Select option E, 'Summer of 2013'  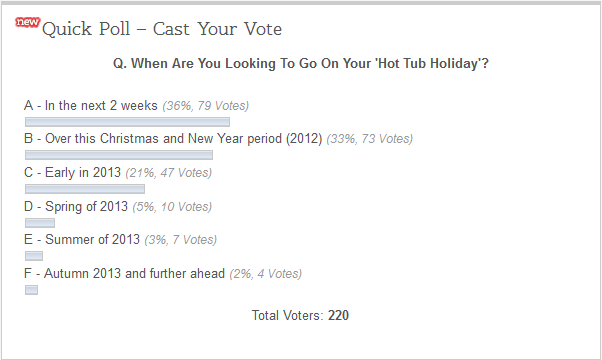pyautogui.click(x=82, y=239)
